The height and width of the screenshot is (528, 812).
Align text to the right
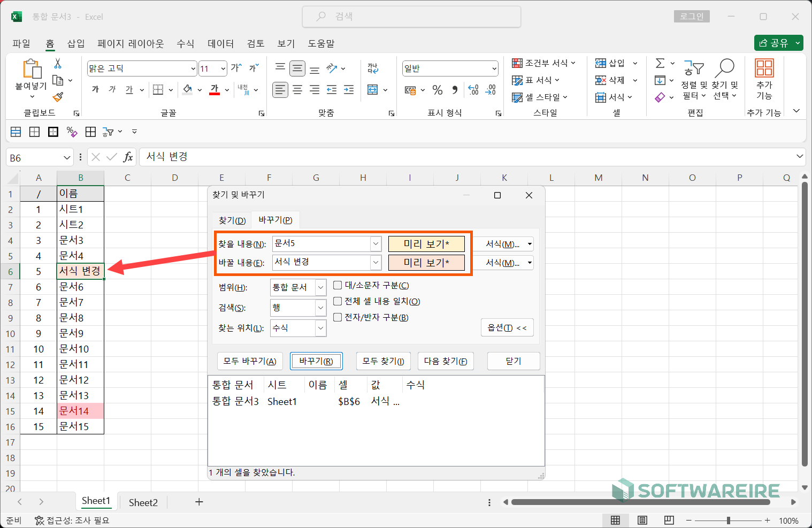[x=315, y=90]
